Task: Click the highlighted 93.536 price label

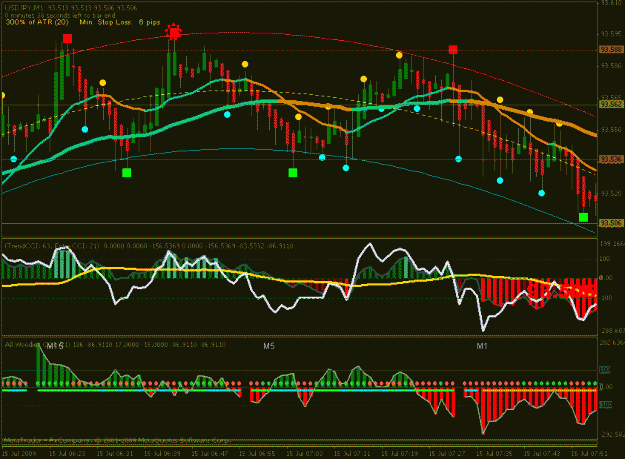Action: pos(611,159)
